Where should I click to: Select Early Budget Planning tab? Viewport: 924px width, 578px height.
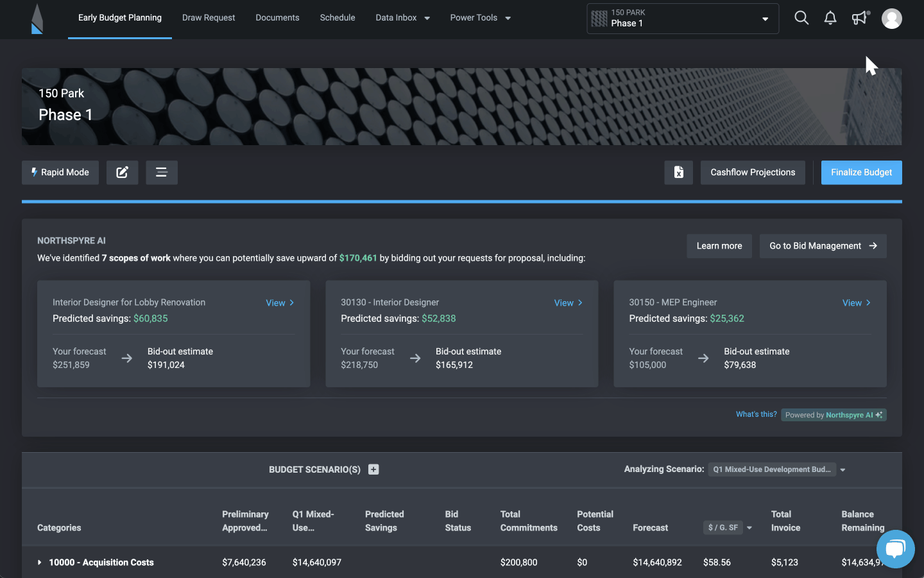[120, 18]
